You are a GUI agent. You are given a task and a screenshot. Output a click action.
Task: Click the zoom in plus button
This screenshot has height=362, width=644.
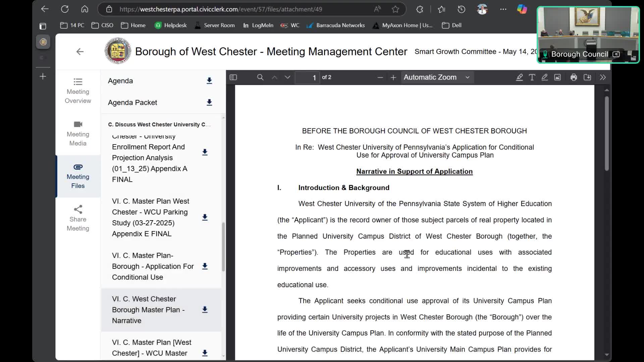(393, 77)
